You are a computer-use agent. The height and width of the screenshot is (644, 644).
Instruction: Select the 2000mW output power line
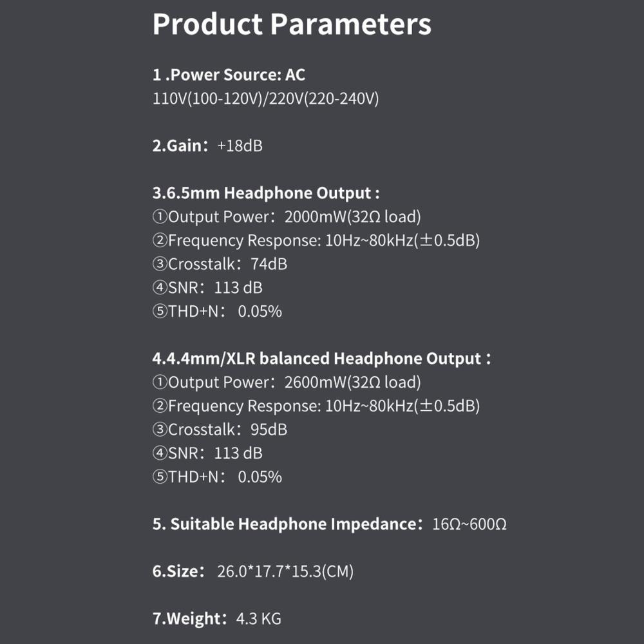pos(287,217)
